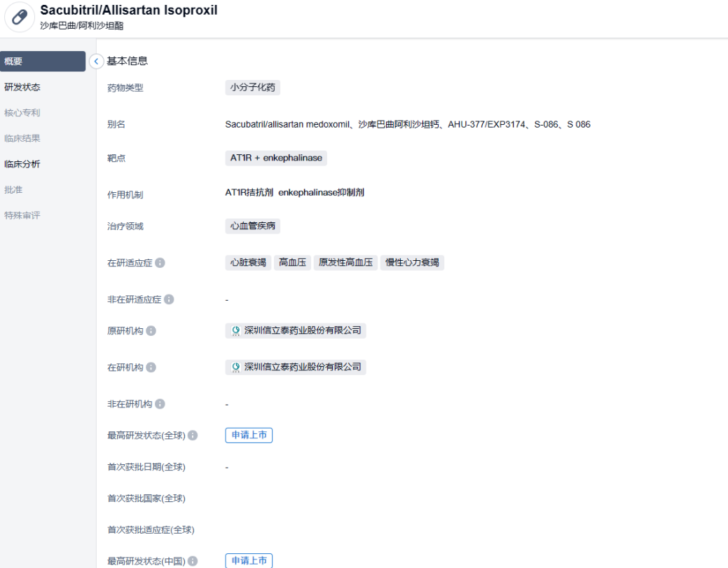Go to the 研发状态 sidebar section
Viewport: 728px width, 568px height.
22,88
